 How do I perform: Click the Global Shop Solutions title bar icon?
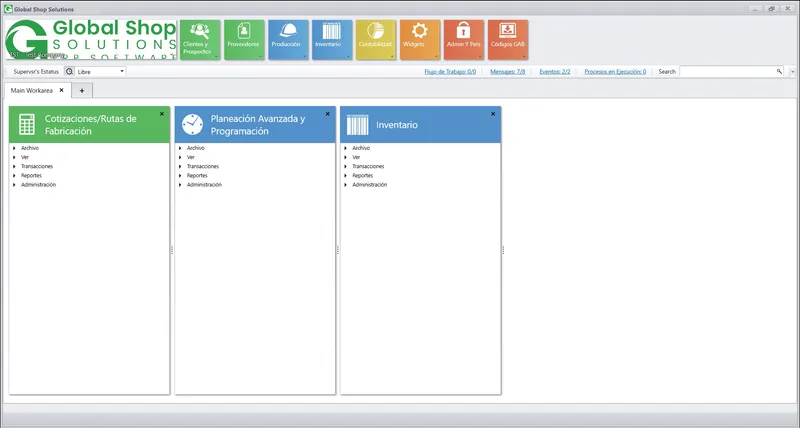[x=8, y=9]
